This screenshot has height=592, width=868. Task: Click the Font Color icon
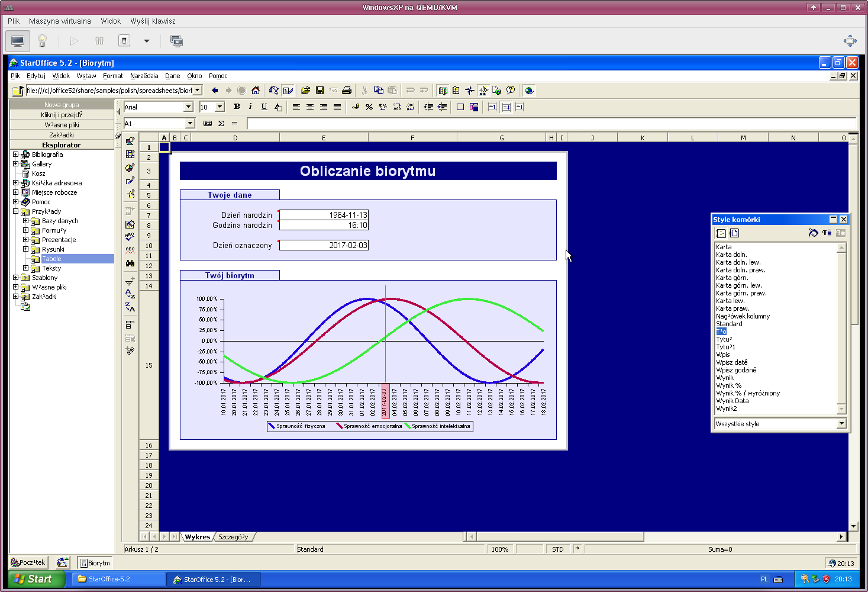278,107
